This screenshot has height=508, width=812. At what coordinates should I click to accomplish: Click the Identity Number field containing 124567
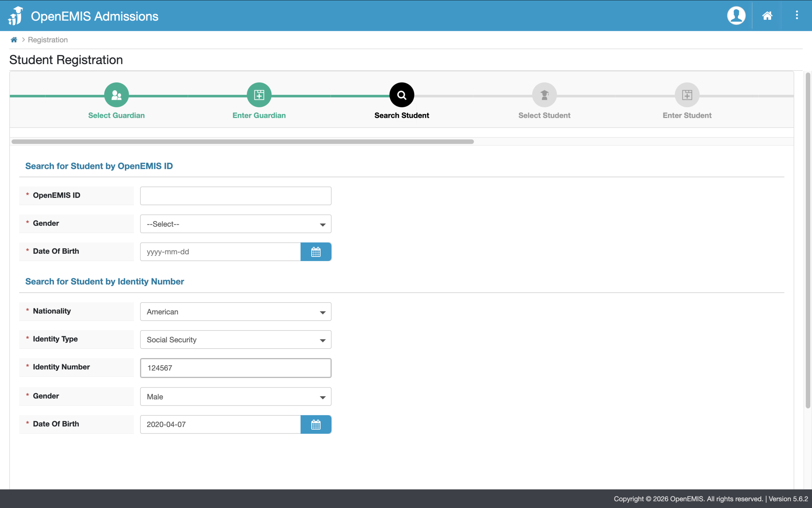pyautogui.click(x=236, y=368)
